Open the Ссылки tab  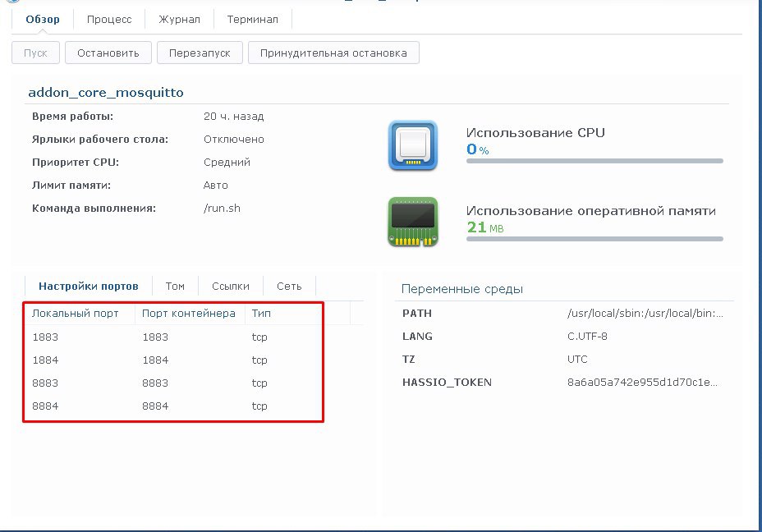tap(231, 287)
